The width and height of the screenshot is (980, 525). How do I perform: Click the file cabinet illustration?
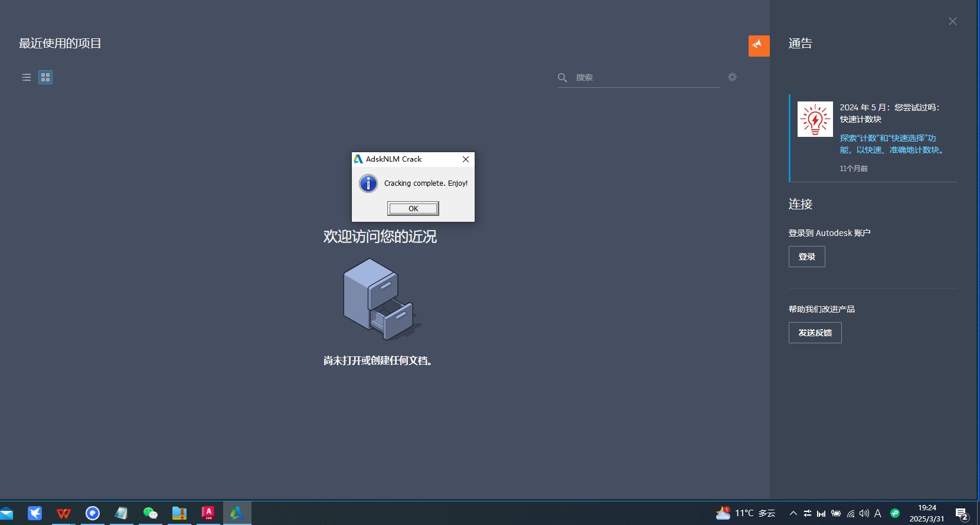382,299
